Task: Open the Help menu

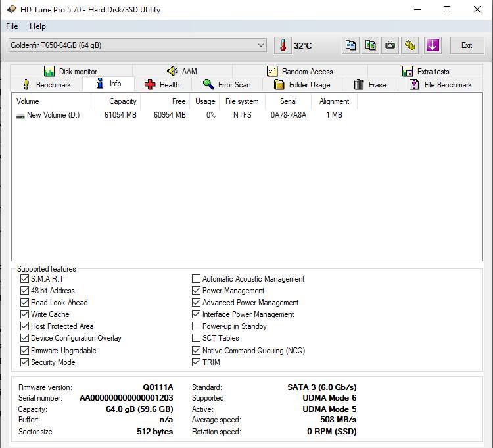Action: coord(37,26)
